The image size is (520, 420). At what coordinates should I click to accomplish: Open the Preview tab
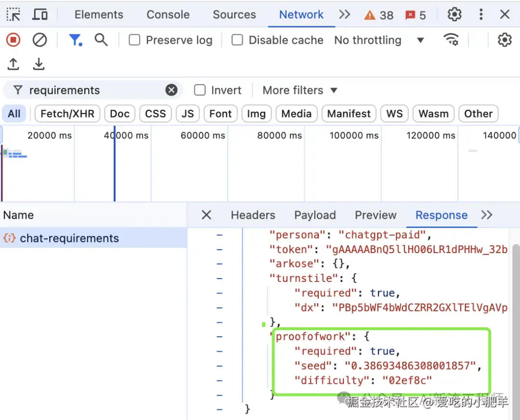pyautogui.click(x=376, y=215)
